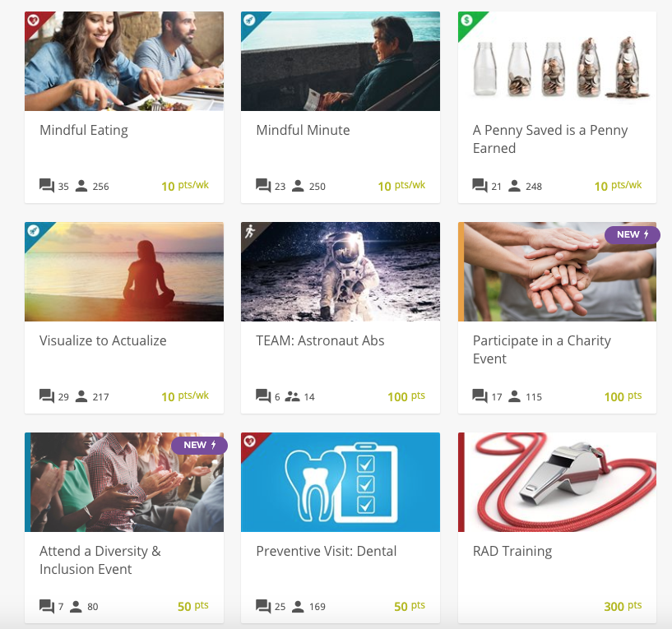Click the participants icon on Mindful Minute card

[298, 186]
